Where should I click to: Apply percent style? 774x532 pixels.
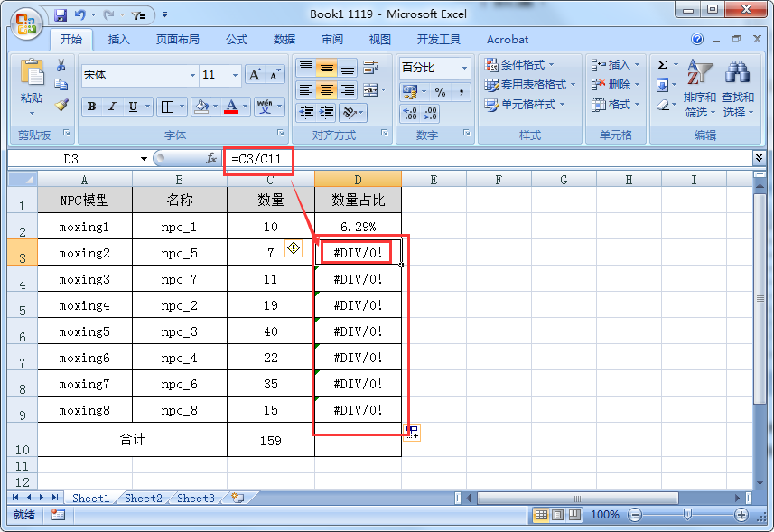[x=440, y=92]
